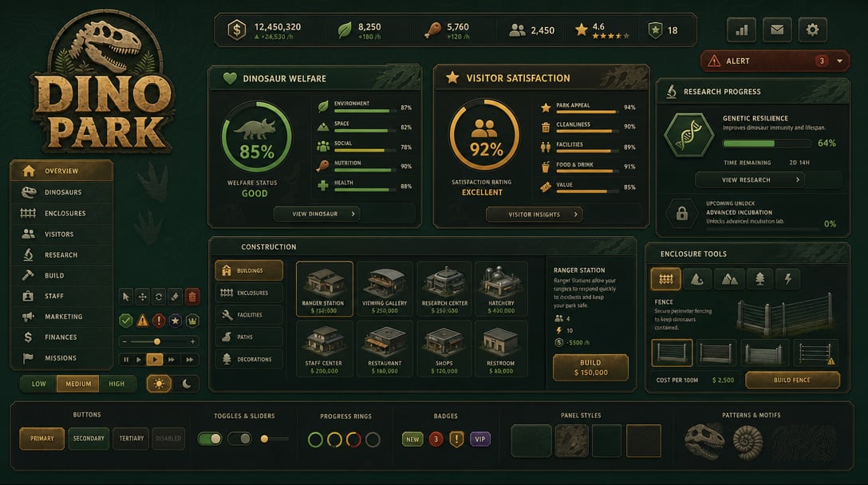The image size is (868, 485).
Task: Click the Build Fence button
Action: click(x=792, y=380)
